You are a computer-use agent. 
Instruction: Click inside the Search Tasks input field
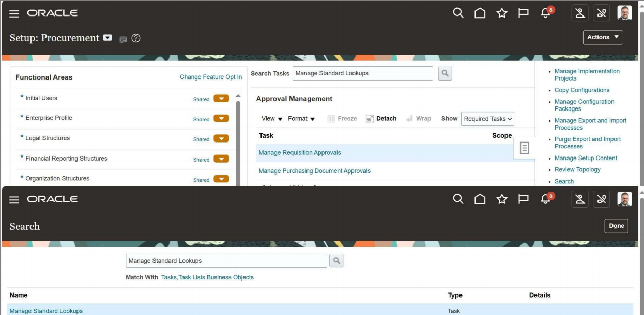(x=362, y=73)
